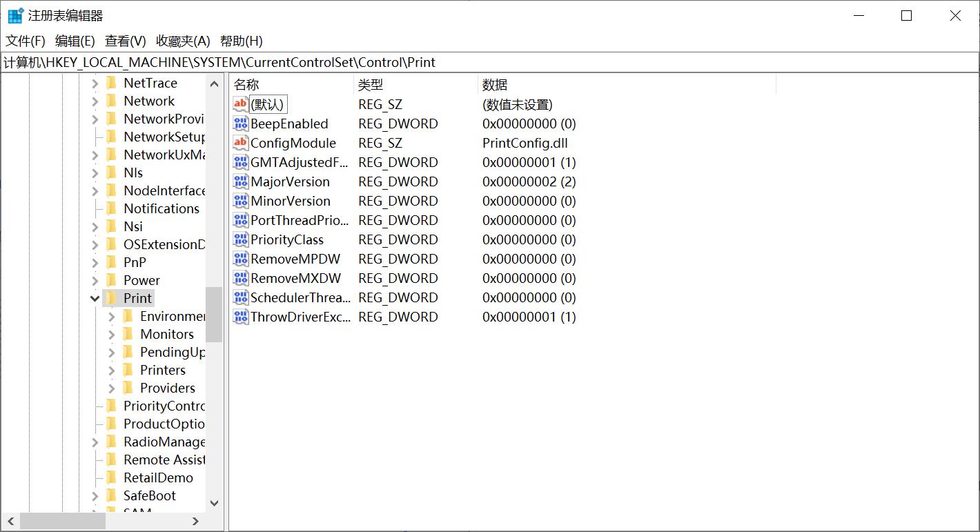Click the REG_DWORD icon beside BeepEnabled
The height and width of the screenshot is (532, 980).
239,124
